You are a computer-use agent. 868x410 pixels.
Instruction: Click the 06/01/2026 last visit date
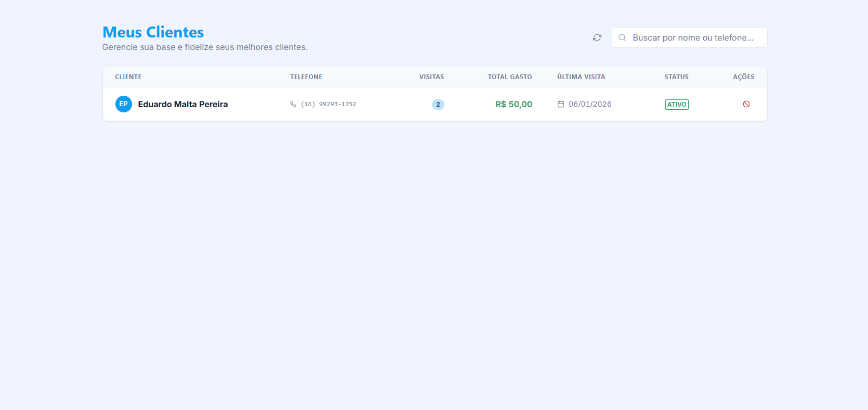click(x=590, y=104)
